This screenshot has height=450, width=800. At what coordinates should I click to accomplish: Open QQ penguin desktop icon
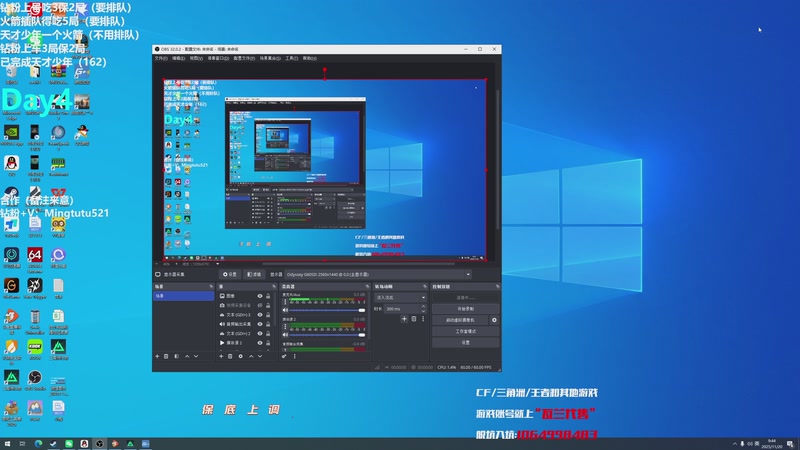pos(11,165)
